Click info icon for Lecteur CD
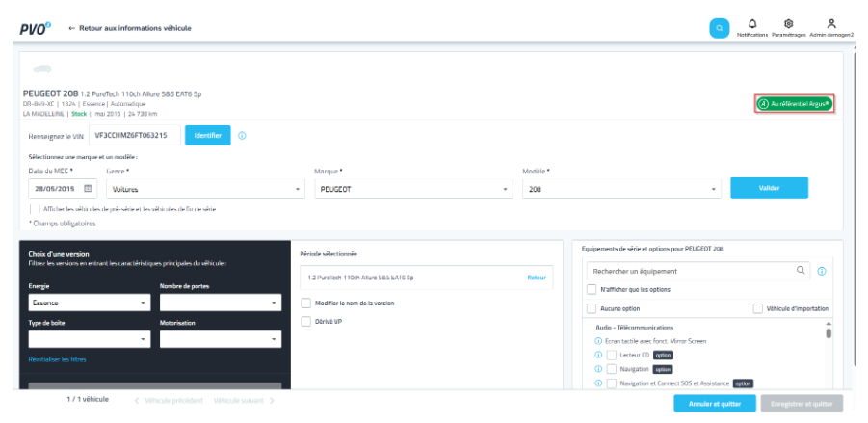 [598, 355]
